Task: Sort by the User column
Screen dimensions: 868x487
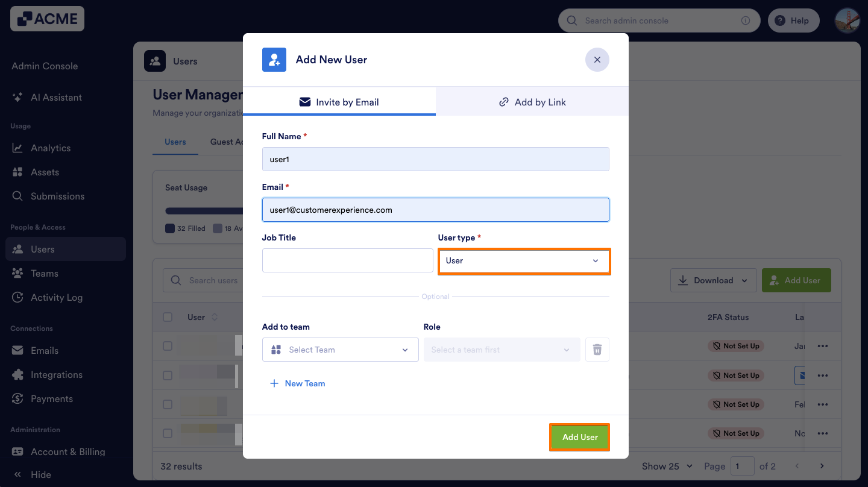Action: [x=203, y=317]
